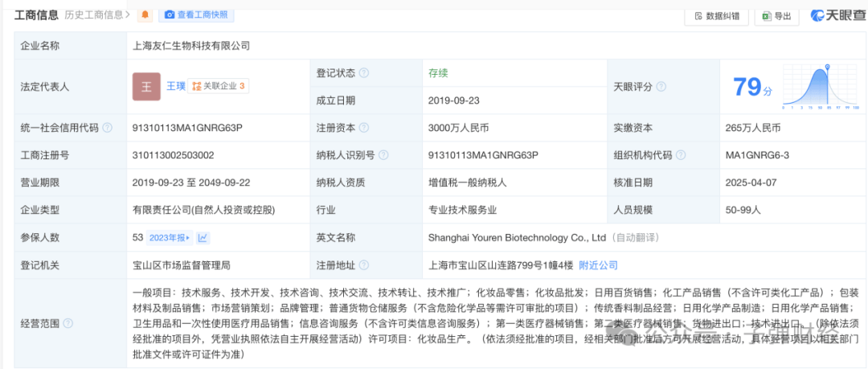The height and width of the screenshot is (369, 868).
Task: Open legal representative 王璞 link
Action: coord(174,86)
